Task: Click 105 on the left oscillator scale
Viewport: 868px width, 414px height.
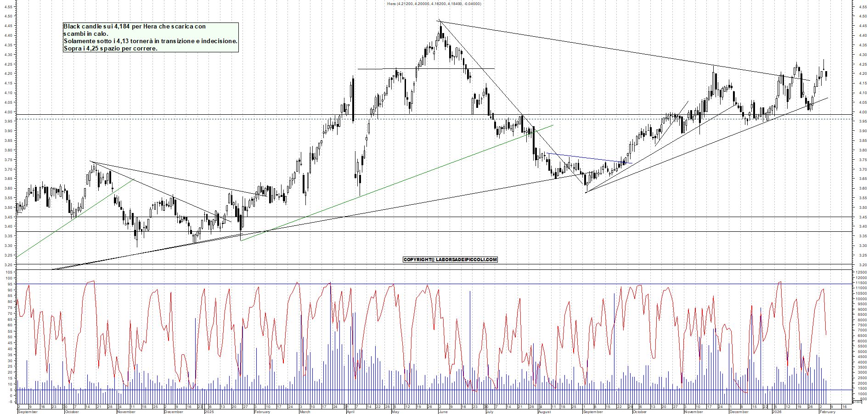Action: pos(9,272)
